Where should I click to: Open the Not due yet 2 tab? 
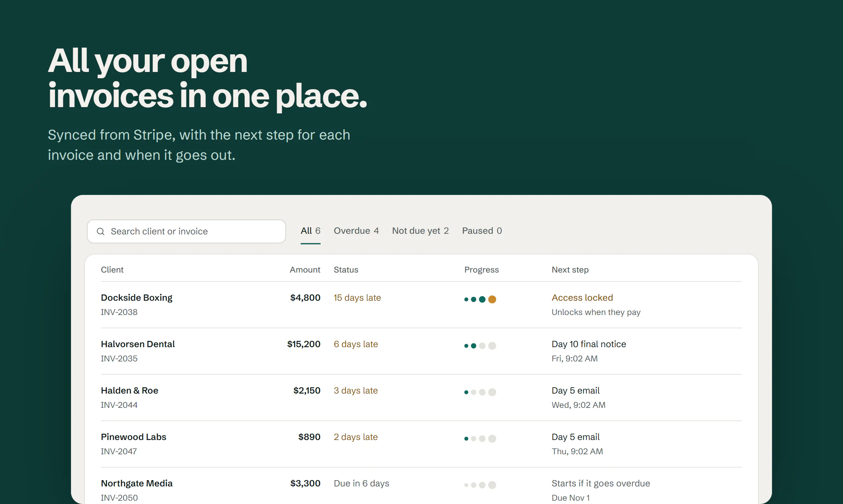(421, 231)
